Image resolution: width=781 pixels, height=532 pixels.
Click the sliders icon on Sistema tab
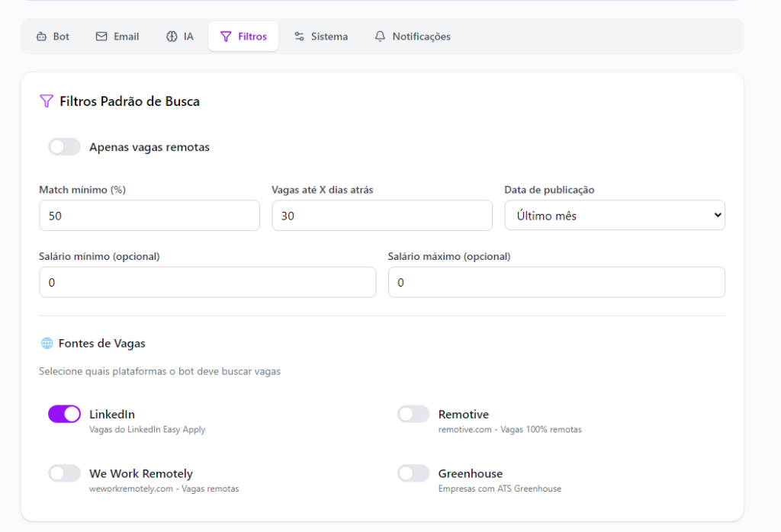(299, 37)
